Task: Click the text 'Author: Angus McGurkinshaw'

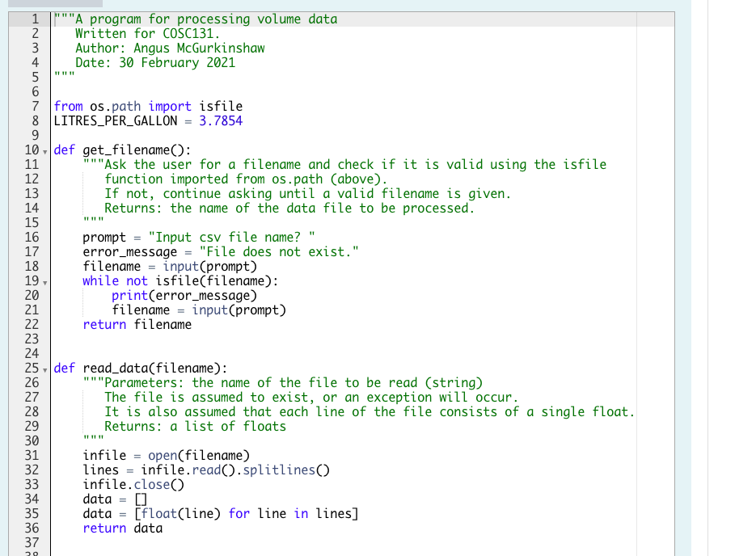Action: pos(170,48)
